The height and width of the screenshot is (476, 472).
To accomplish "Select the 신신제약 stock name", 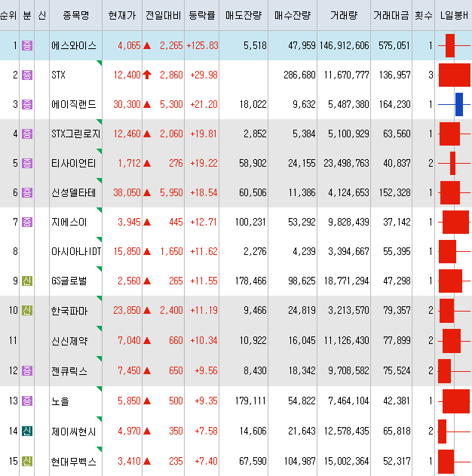I will 69,341.
